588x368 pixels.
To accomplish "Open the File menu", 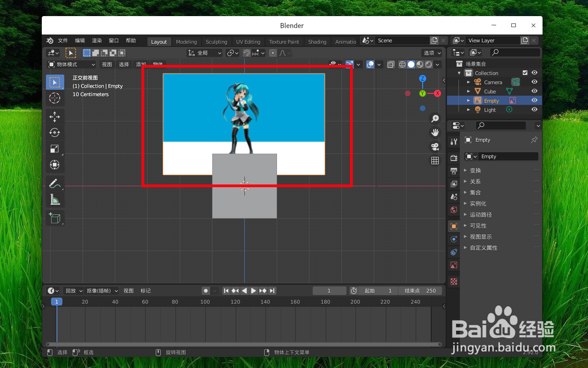I will (x=63, y=40).
